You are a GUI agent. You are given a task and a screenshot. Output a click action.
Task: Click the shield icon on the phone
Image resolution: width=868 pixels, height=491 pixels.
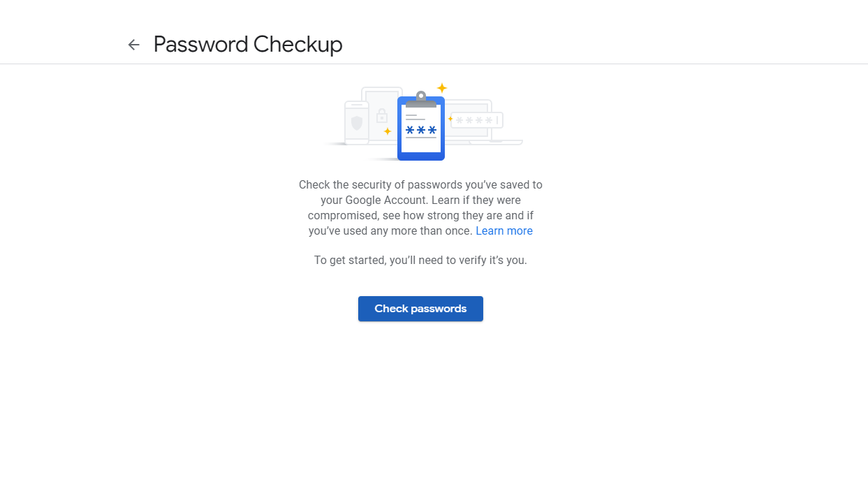[x=357, y=123]
